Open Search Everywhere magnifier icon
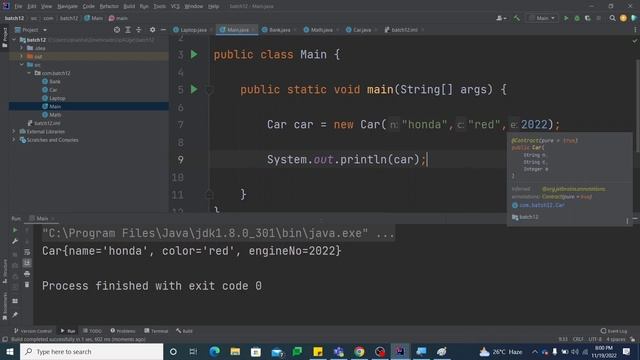 tap(612, 18)
